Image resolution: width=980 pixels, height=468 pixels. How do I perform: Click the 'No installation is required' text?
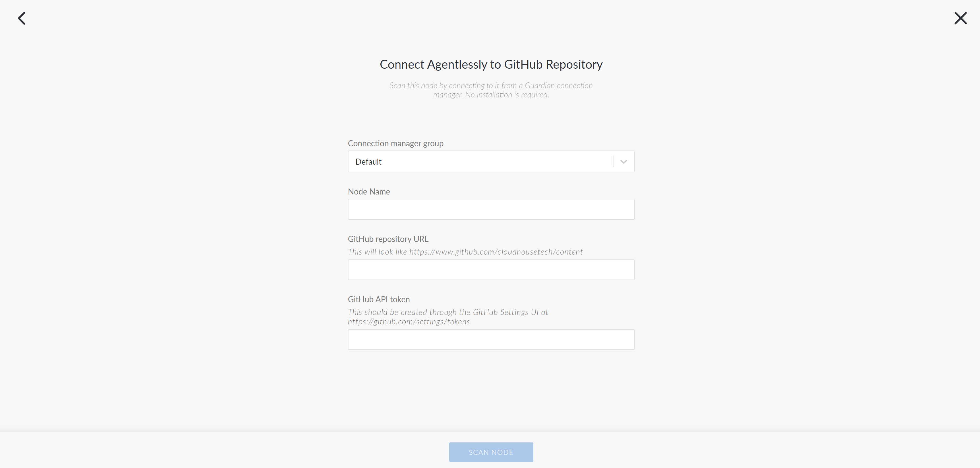pyautogui.click(x=507, y=95)
